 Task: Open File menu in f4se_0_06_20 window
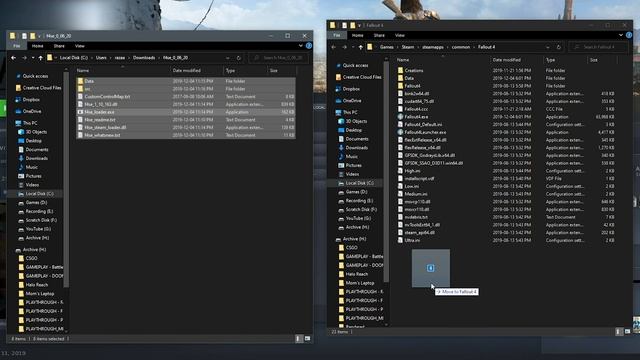coord(17,46)
